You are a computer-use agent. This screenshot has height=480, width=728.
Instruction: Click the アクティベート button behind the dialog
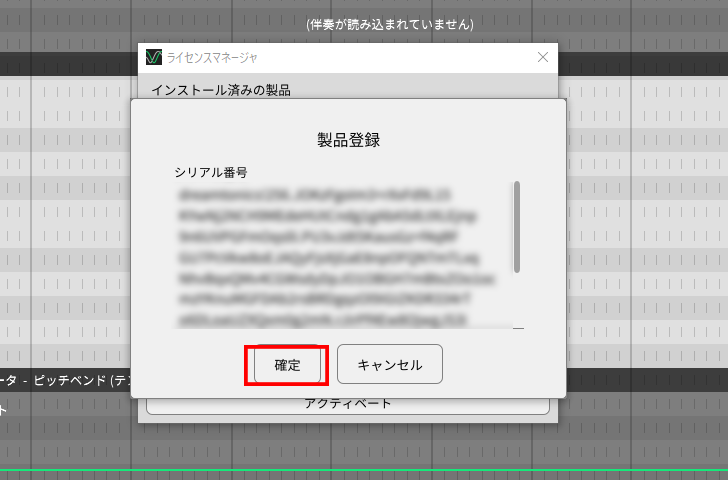tap(348, 406)
